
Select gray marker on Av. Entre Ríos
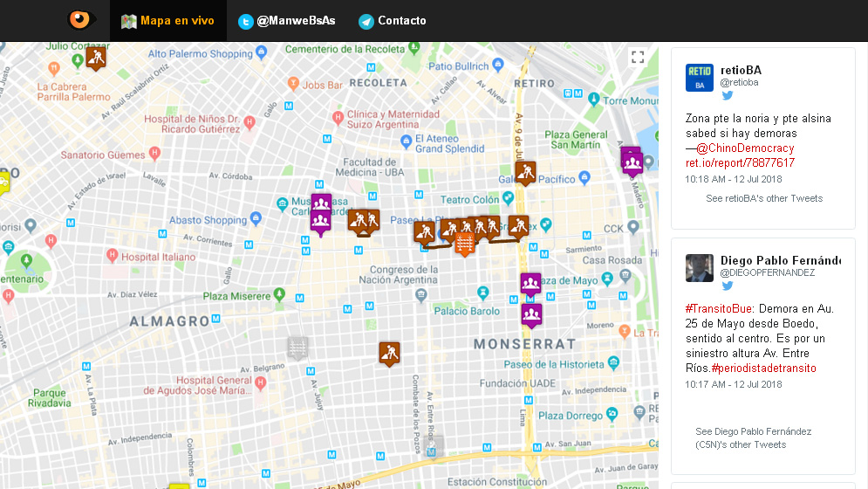point(433,445)
